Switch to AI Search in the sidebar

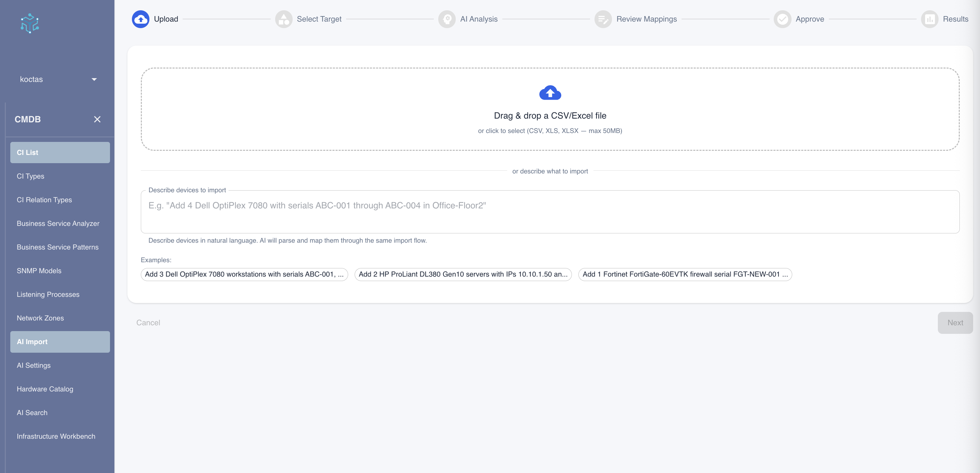click(x=32, y=412)
